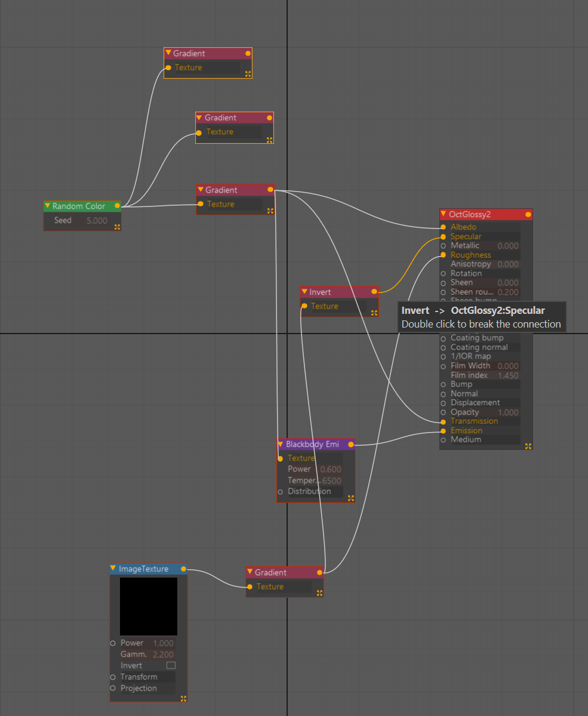Edit ImageTexture Gamma value 2.200
The height and width of the screenshot is (716, 588).
click(163, 655)
